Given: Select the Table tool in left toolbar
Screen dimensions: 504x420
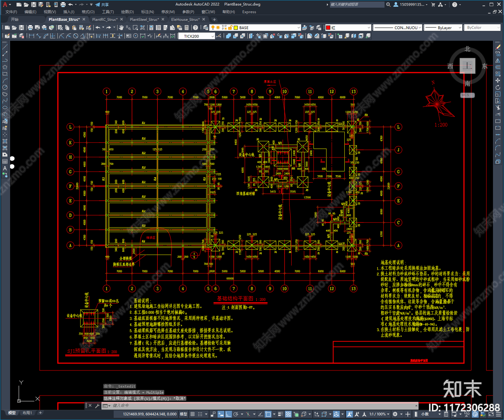Looking at the screenshot, I should [5, 161].
